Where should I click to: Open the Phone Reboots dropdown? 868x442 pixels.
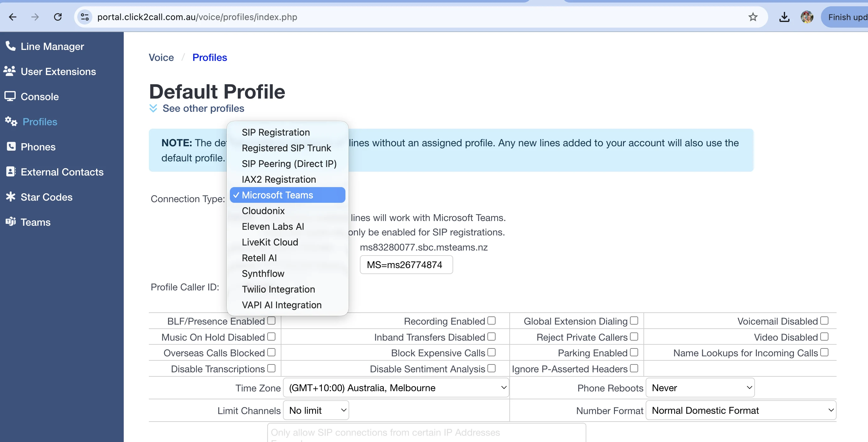click(700, 388)
